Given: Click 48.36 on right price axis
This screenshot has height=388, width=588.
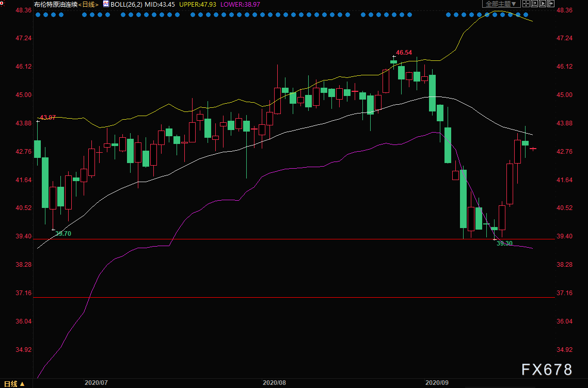Looking at the screenshot, I should pos(564,10).
